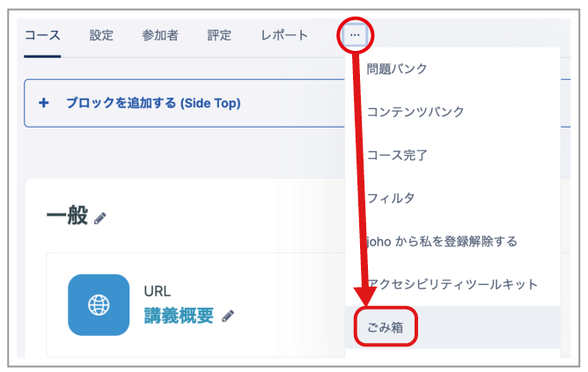Click the 一般 section heading
This screenshot has width=588, height=372.
tap(67, 215)
